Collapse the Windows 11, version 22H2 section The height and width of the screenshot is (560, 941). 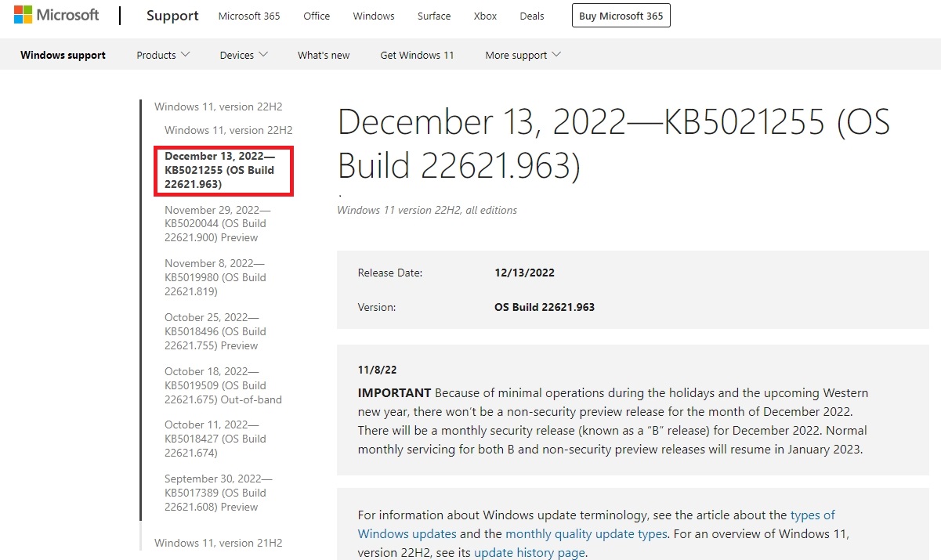[218, 107]
